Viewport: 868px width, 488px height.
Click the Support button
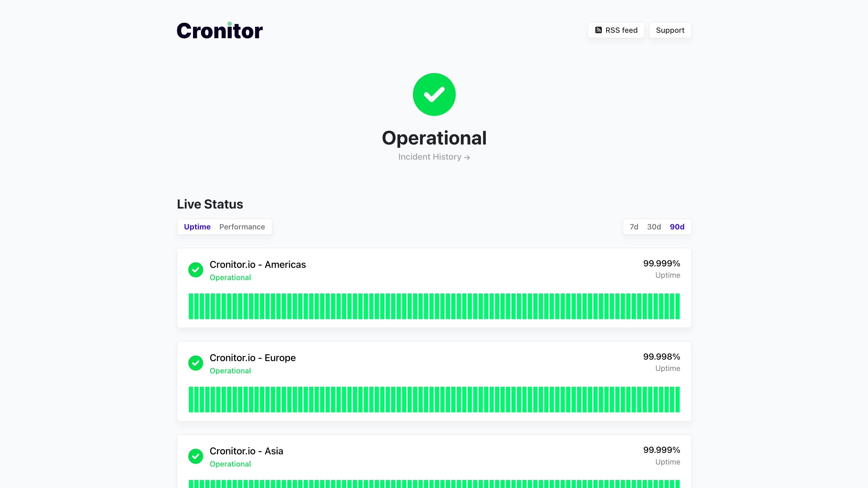click(x=670, y=30)
